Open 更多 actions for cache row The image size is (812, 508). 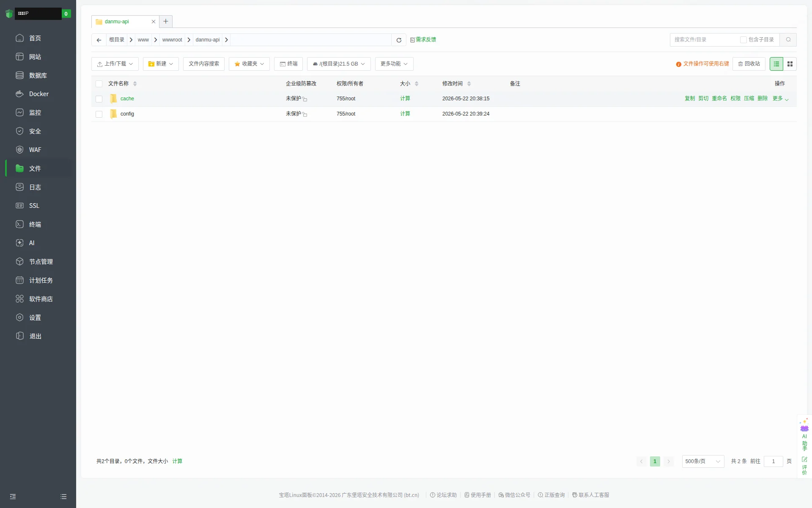[780, 99]
